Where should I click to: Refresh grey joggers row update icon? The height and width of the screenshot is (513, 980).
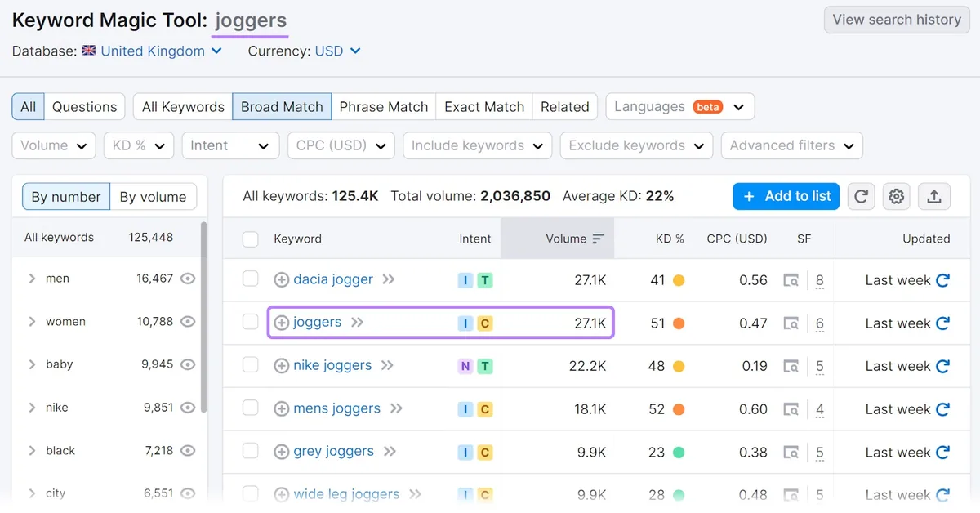coord(942,452)
